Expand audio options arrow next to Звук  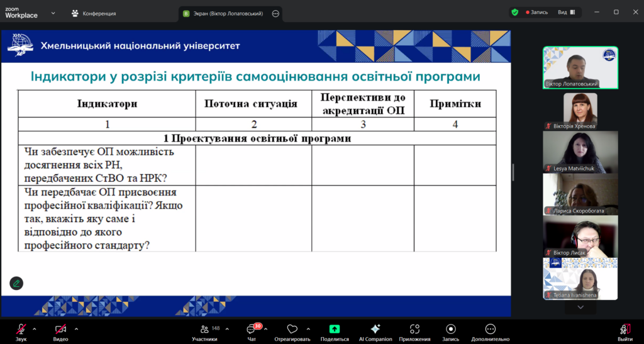[35, 328]
